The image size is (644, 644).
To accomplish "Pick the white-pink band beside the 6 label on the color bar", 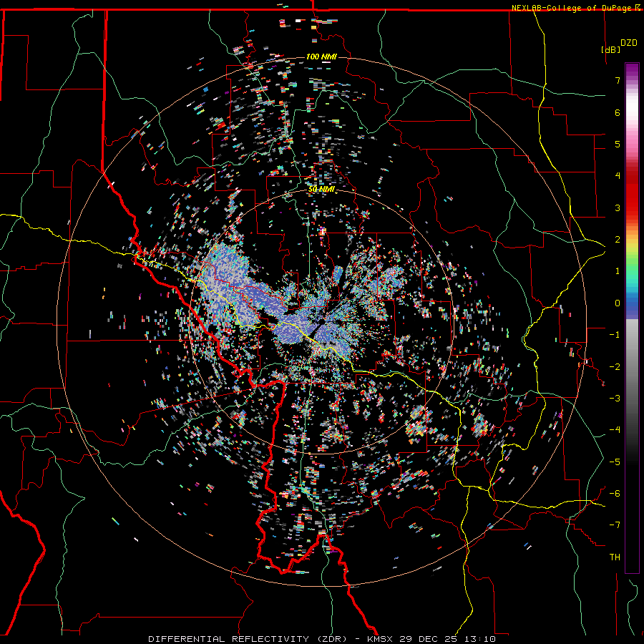I will 632,112.
